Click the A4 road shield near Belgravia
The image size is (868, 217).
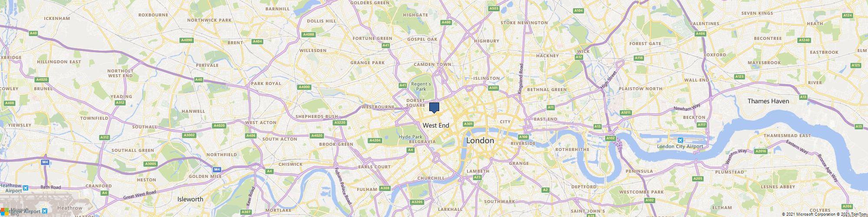[411, 150]
